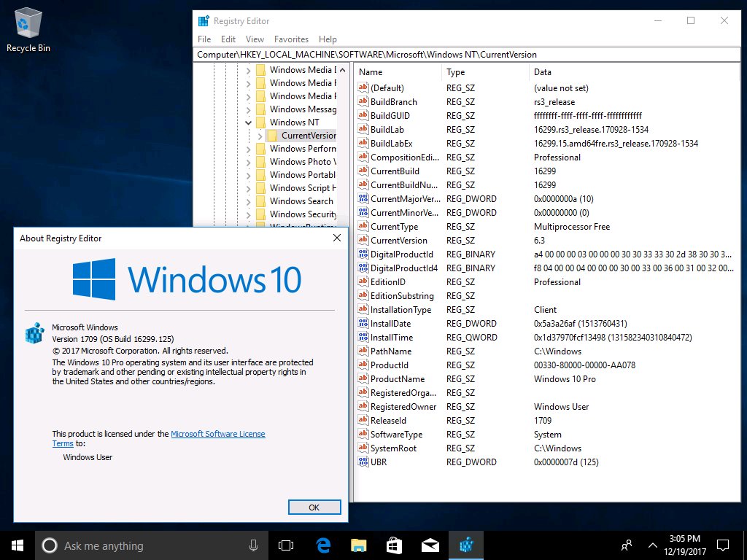Sort values by the Name column
This screenshot has height=560, width=747.
coord(398,72)
